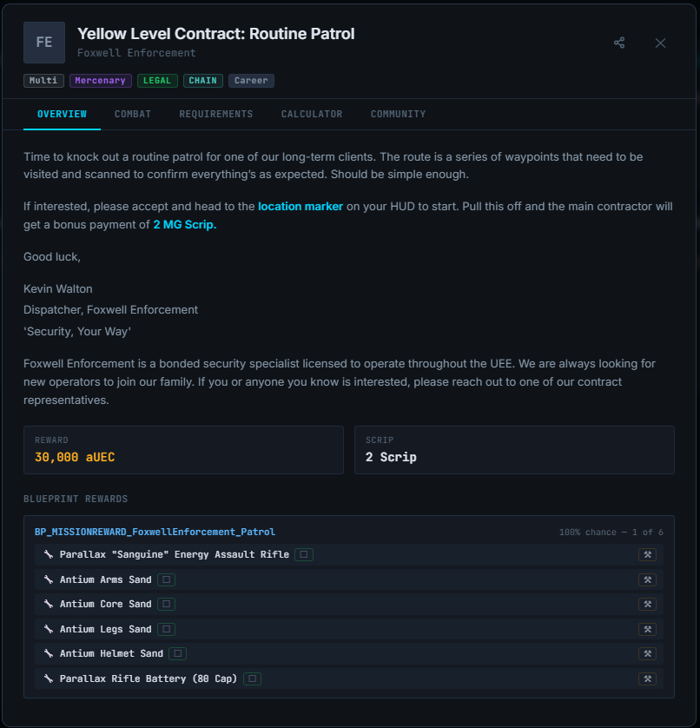Click crafting icon for Antium Helmet Sand
The image size is (700, 728).
pyautogui.click(x=647, y=653)
